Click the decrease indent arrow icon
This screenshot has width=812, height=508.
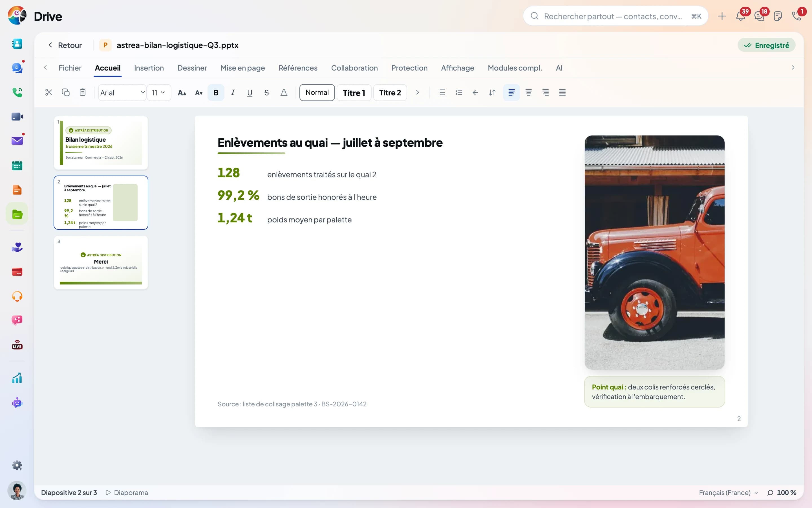pyautogui.click(x=475, y=92)
